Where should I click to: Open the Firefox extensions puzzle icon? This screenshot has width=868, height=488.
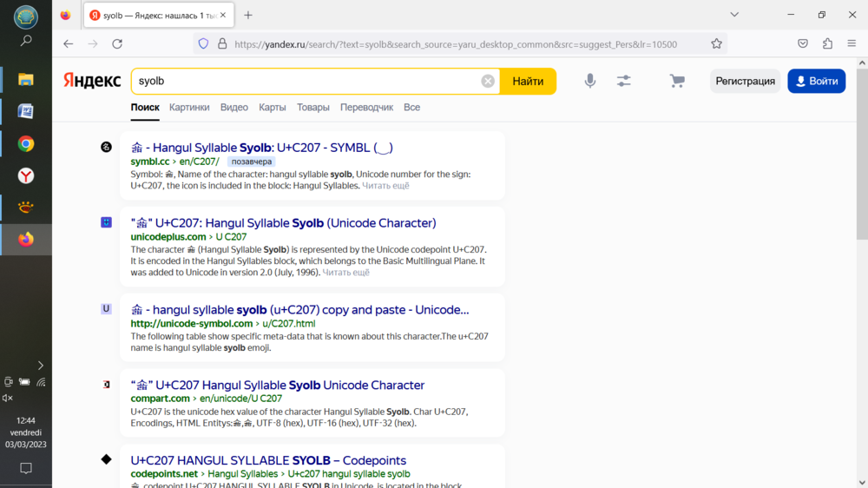pos(827,43)
